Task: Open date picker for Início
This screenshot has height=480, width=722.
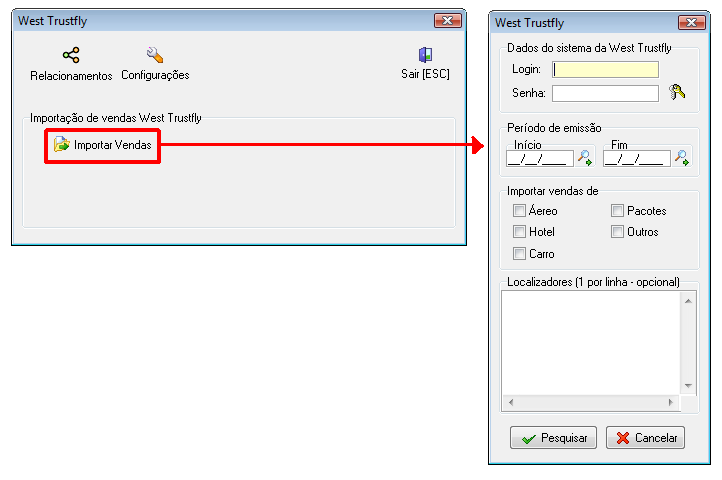Action: pyautogui.click(x=585, y=158)
